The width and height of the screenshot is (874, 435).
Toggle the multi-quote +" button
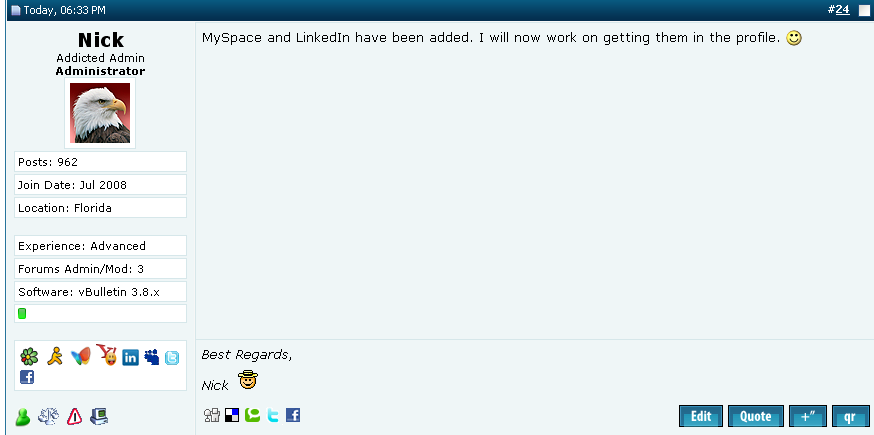(808, 416)
